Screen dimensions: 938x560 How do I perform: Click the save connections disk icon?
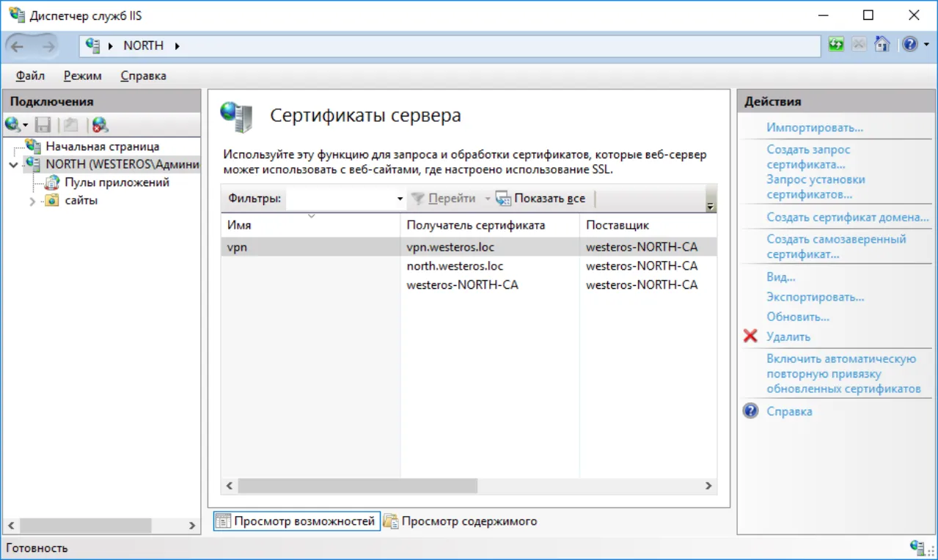tap(43, 125)
